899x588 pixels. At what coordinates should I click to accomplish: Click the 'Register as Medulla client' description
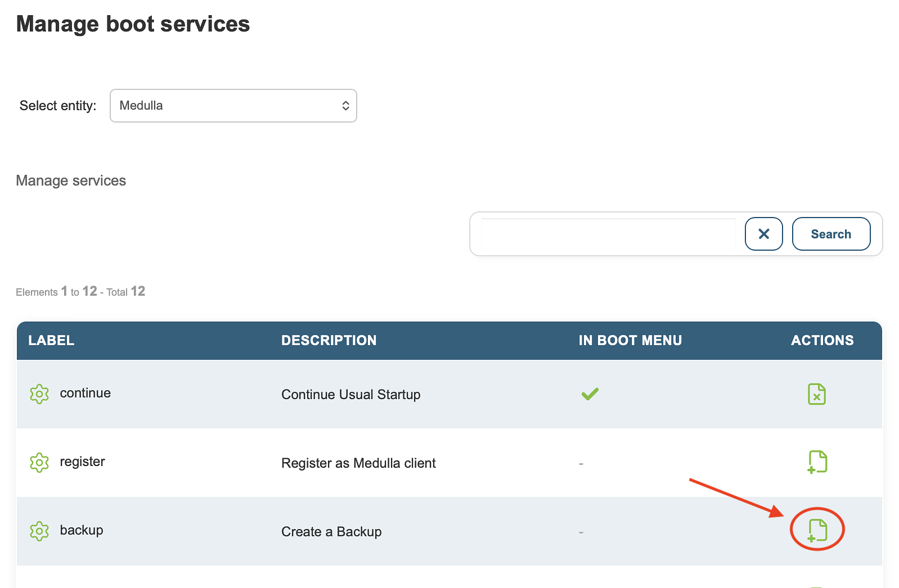(358, 463)
